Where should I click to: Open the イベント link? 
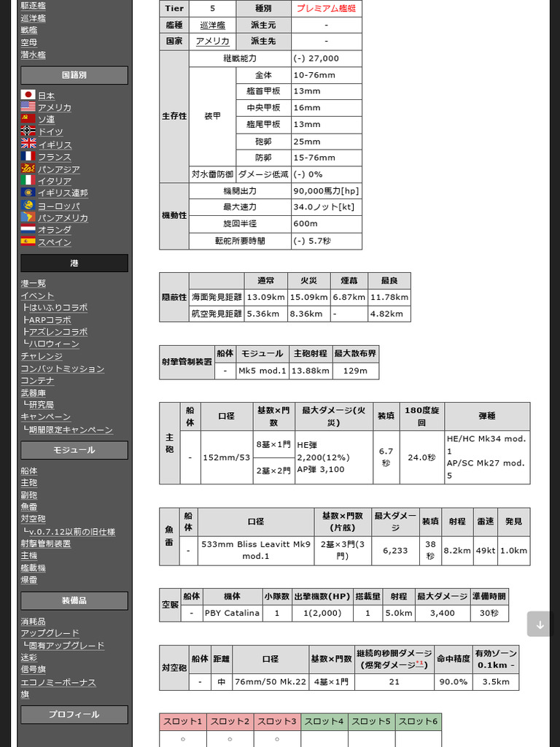[x=38, y=296]
